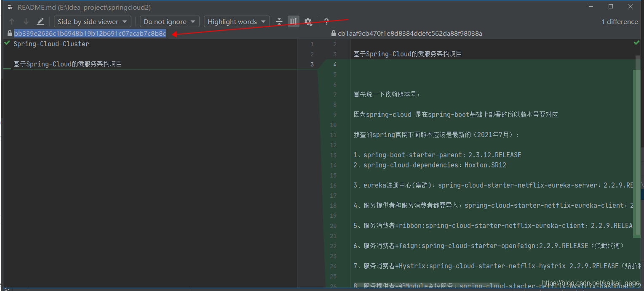Screen dimensions: 644x291
Task: Click 'Spring-Cloud-Cluster' line in left pane
Action: point(51,44)
